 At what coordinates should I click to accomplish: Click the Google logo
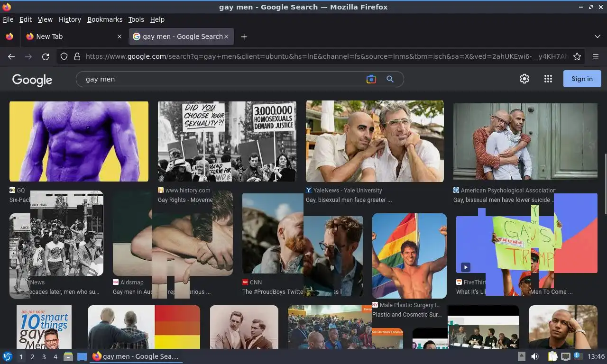pos(32,80)
